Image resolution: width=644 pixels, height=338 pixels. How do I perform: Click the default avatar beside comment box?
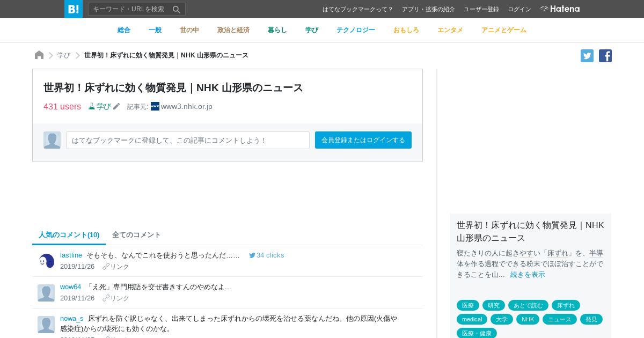point(52,140)
